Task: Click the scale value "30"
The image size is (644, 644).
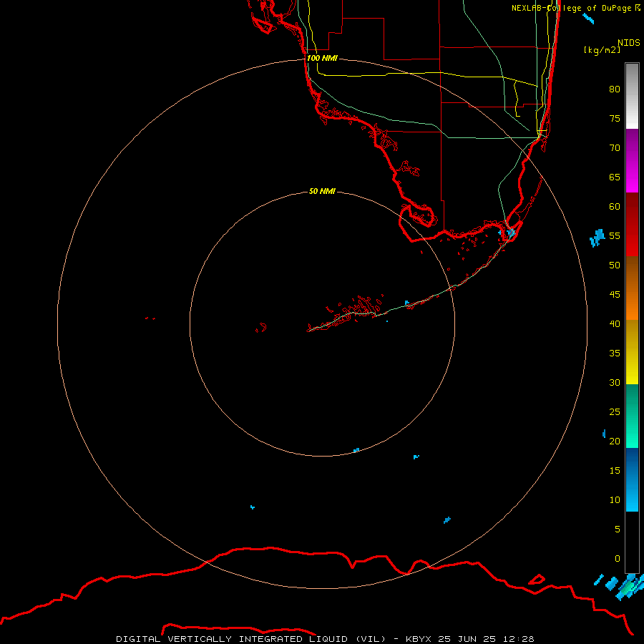Action: tap(615, 382)
